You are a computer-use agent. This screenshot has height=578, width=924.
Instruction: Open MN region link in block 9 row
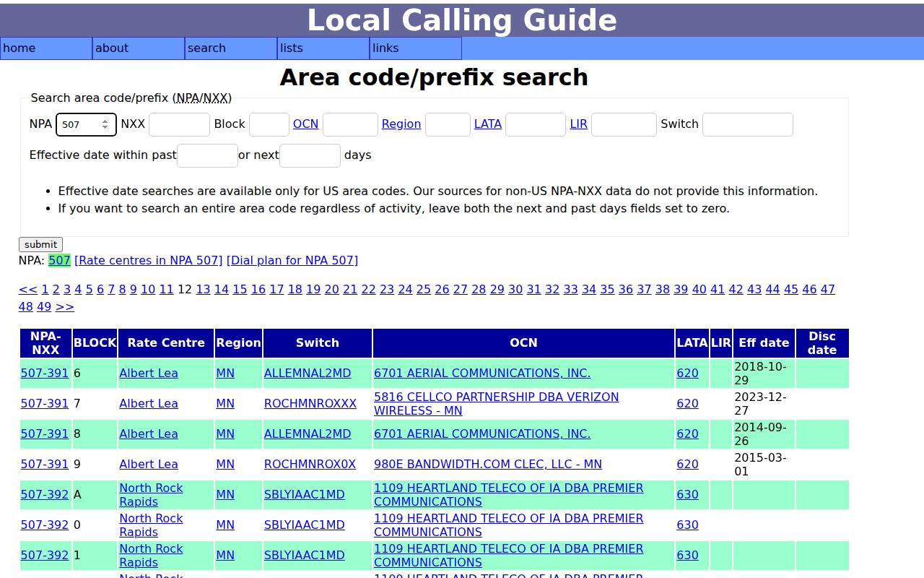pyautogui.click(x=225, y=465)
